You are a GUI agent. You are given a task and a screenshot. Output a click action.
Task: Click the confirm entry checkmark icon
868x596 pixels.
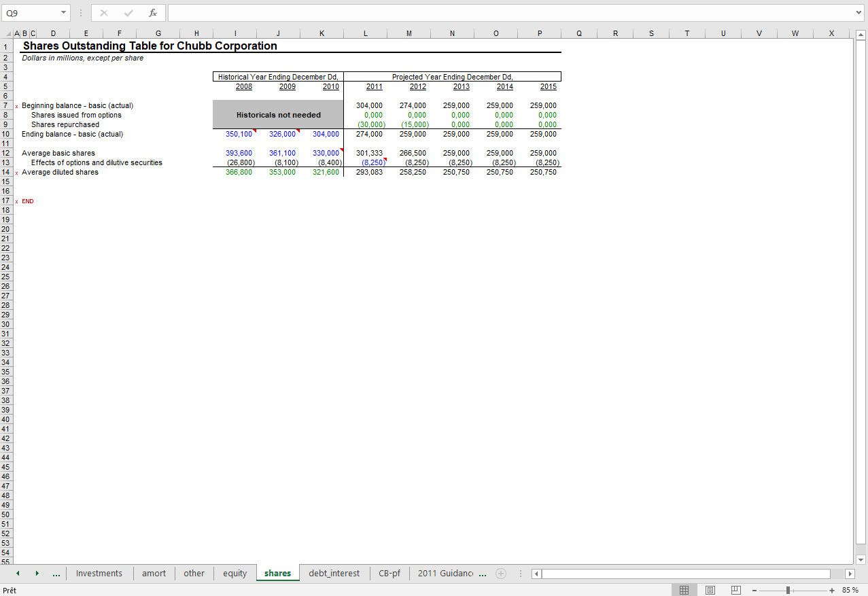(128, 13)
